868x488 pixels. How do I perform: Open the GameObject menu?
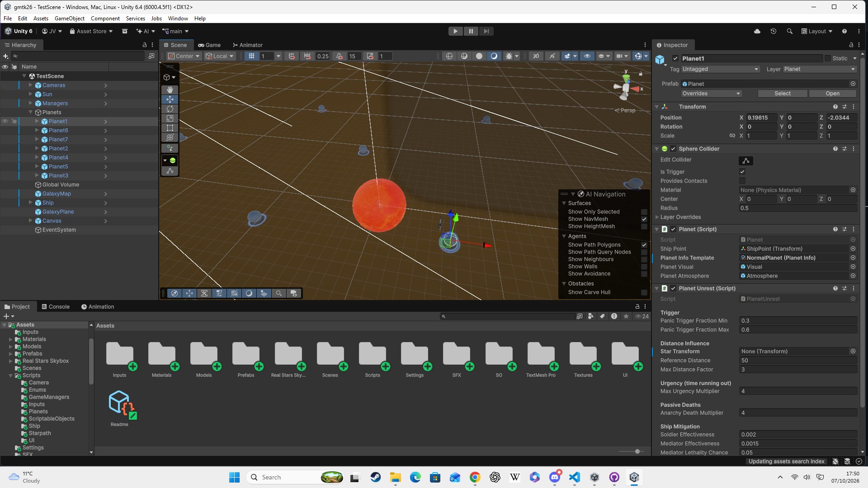coord(70,19)
